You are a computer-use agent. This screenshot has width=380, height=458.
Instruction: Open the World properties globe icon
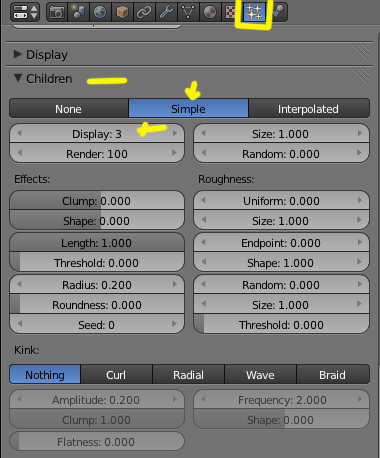[x=100, y=12]
